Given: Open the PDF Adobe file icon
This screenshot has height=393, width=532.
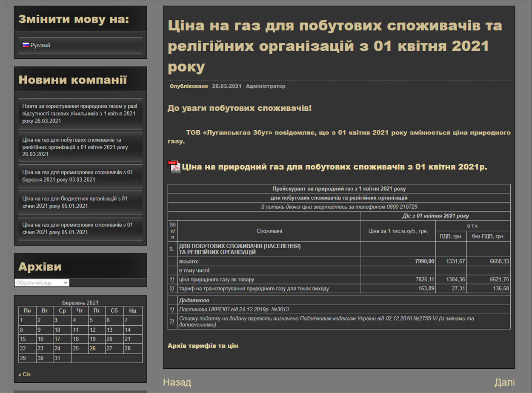Looking at the screenshot, I should coord(174,167).
